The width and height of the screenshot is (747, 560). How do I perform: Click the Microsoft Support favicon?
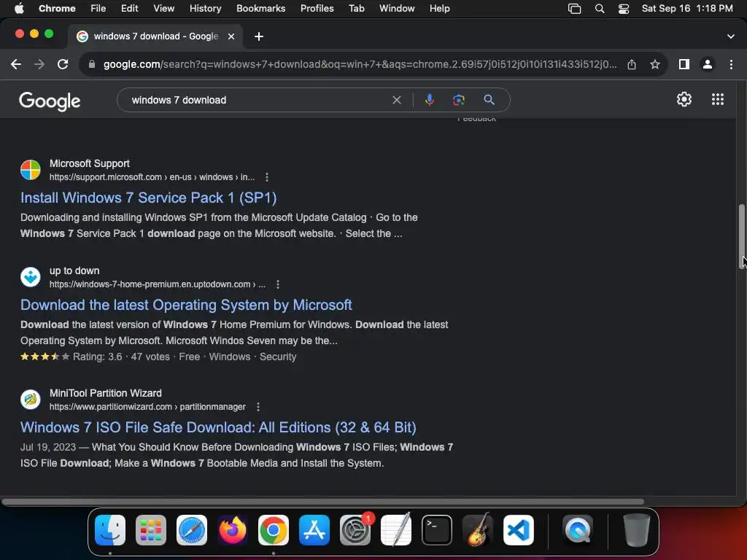(x=31, y=170)
